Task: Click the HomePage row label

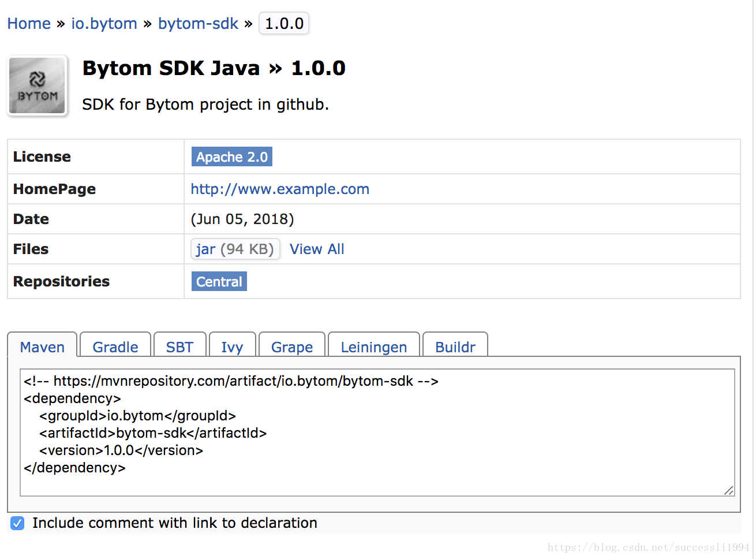Action: tap(54, 189)
